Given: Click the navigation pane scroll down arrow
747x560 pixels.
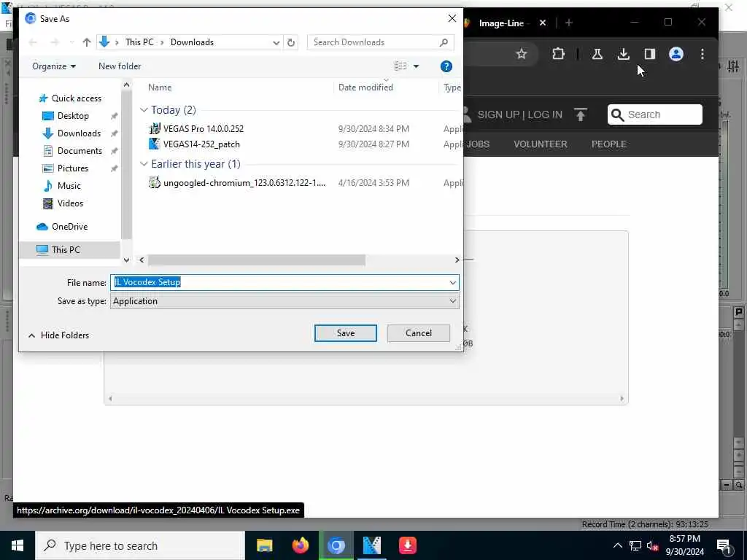Looking at the screenshot, I should tap(126, 260).
